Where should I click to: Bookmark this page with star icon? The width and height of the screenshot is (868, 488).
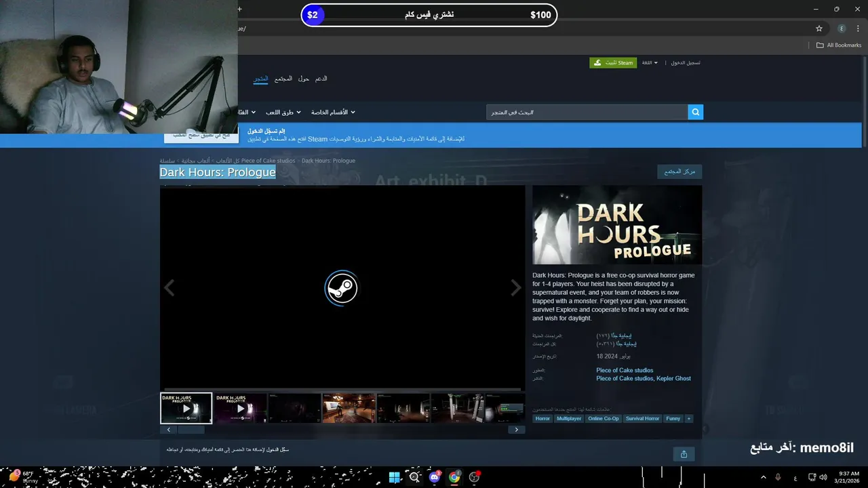[818, 28]
